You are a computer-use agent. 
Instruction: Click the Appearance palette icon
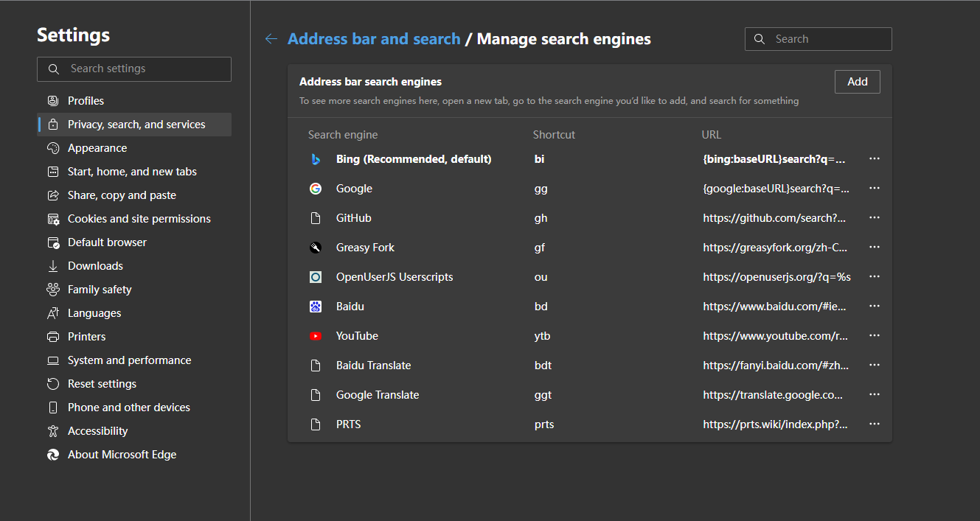pos(53,148)
